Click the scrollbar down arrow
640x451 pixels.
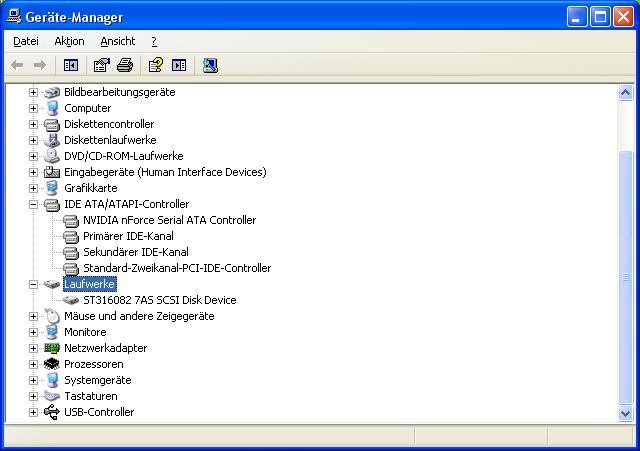625,413
